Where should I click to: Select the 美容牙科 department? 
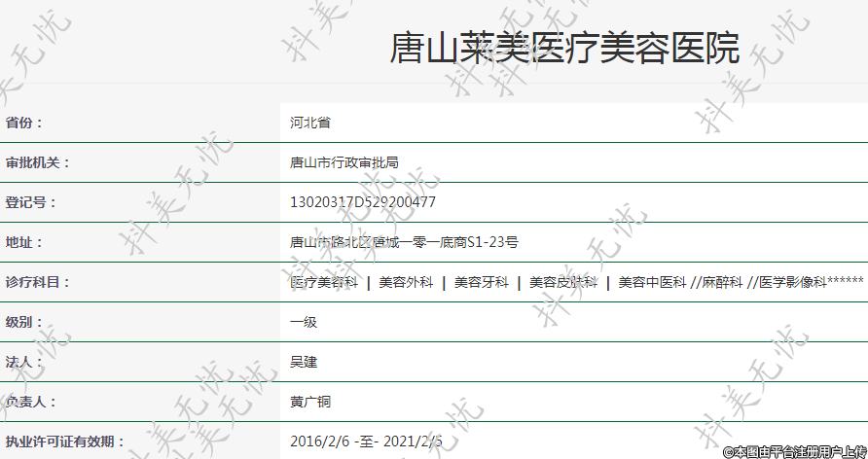pos(481,282)
